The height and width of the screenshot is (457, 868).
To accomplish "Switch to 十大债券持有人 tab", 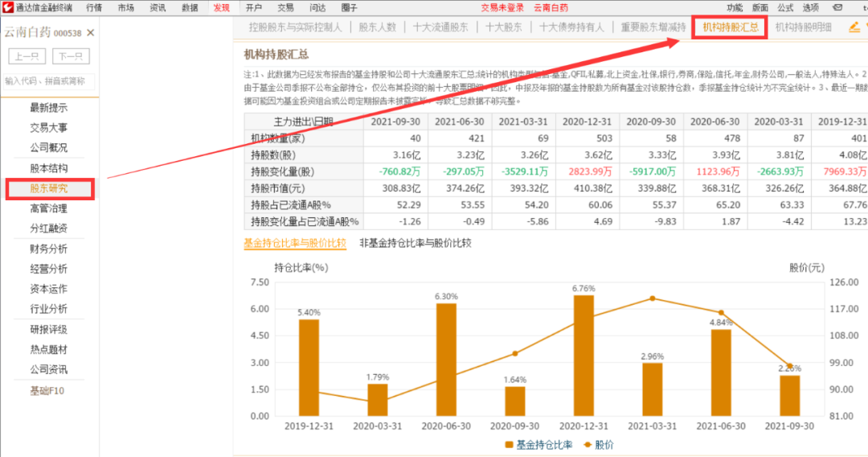I will click(572, 27).
